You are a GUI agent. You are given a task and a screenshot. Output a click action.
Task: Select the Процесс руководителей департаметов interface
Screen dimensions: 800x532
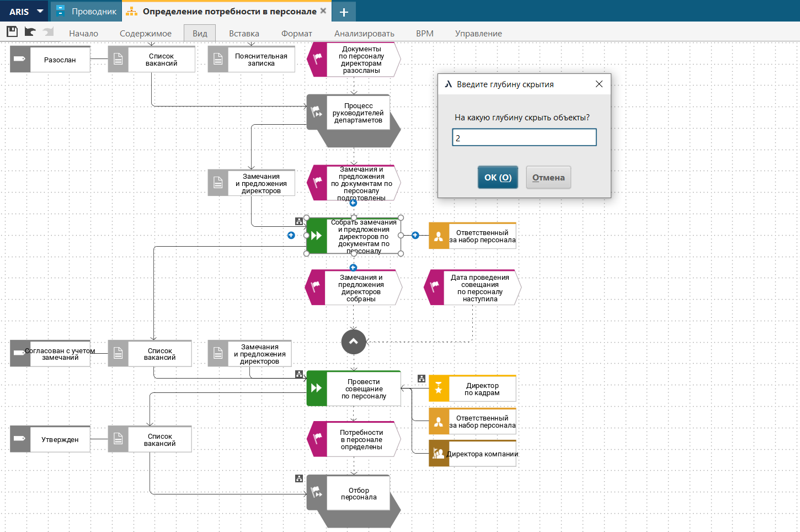tap(354, 121)
